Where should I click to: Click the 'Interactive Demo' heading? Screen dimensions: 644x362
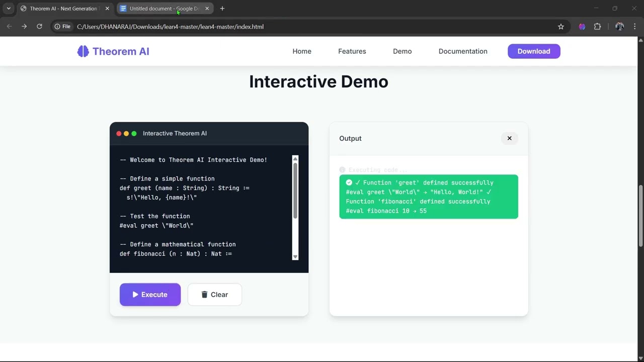pos(318,81)
